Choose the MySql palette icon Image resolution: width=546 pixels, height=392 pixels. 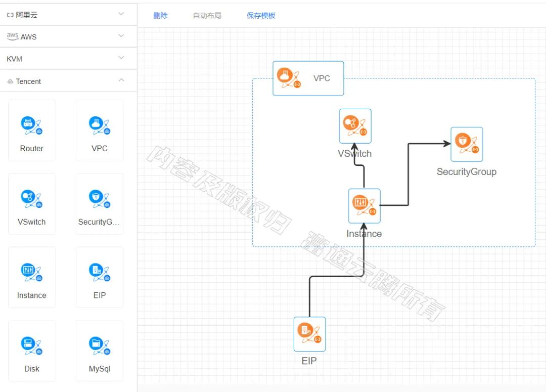click(100, 345)
